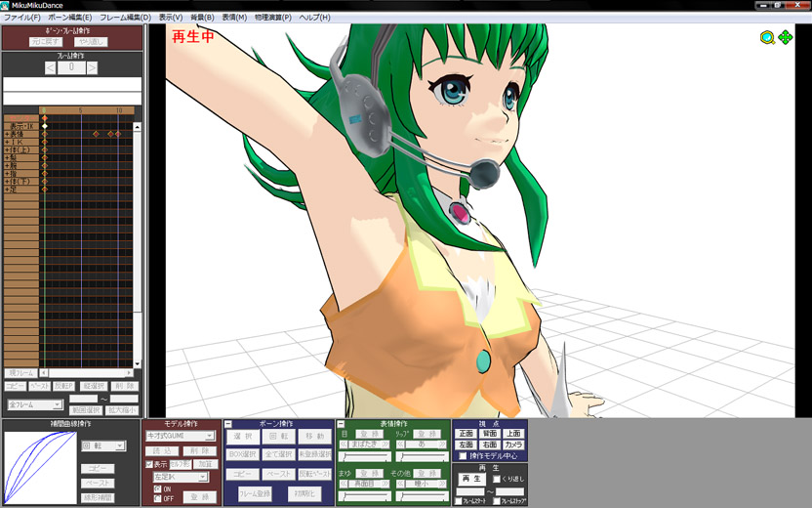Click playback start frame input field
This screenshot has height=508, width=812.
(470, 491)
